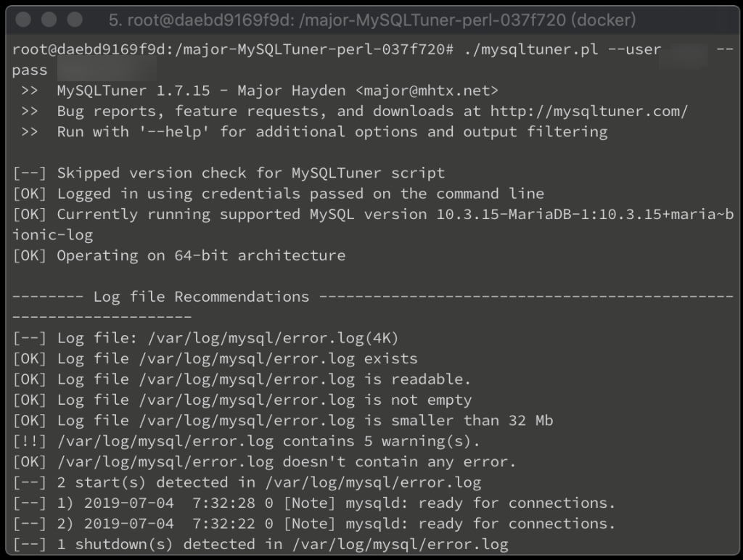The width and height of the screenshot is (743, 560).
Task: Click the [!!] warning marker
Action: point(29,442)
